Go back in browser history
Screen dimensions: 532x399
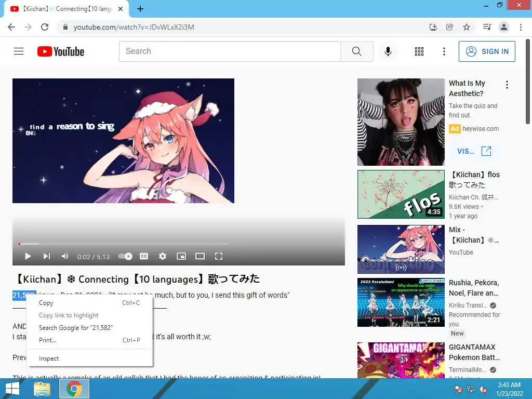coord(11,27)
